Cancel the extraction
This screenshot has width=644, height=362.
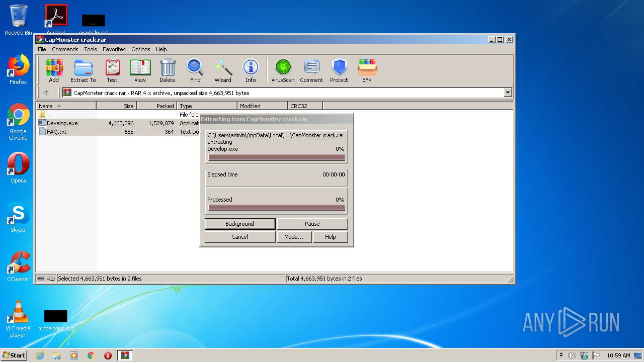coord(240,237)
